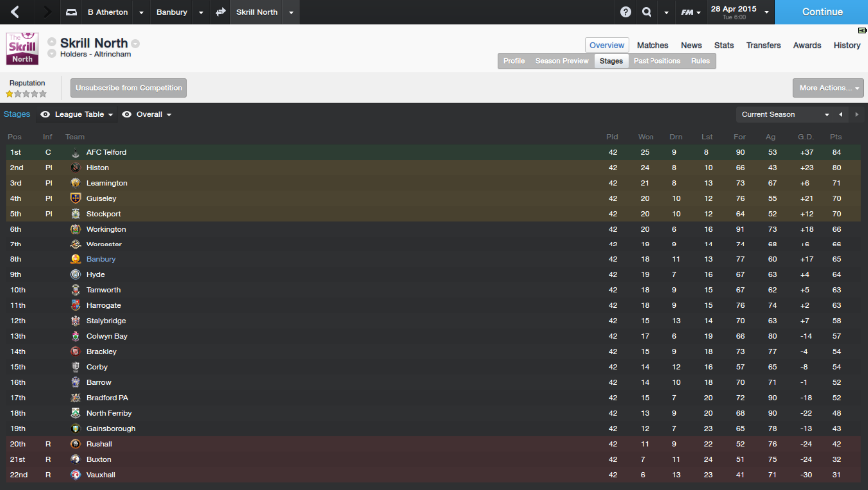This screenshot has height=490, width=868.
Task: Click the AFC Telford club badge
Action: [x=75, y=152]
